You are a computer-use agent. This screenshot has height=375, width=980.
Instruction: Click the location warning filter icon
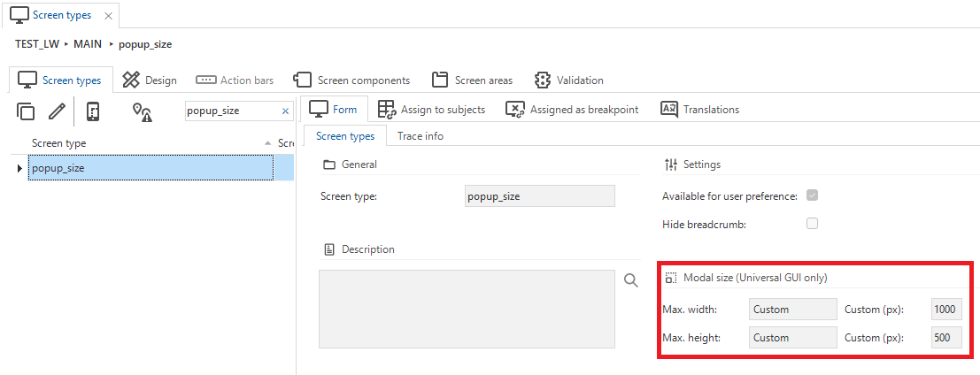click(143, 111)
